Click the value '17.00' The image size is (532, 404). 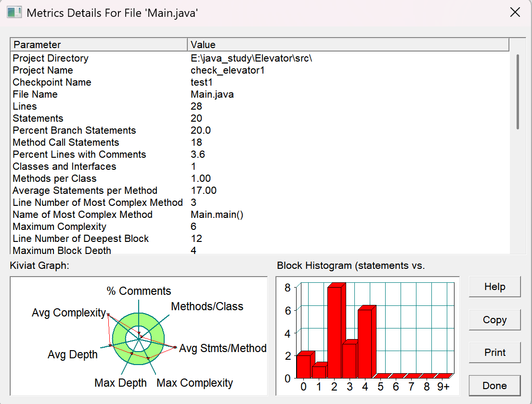point(204,190)
